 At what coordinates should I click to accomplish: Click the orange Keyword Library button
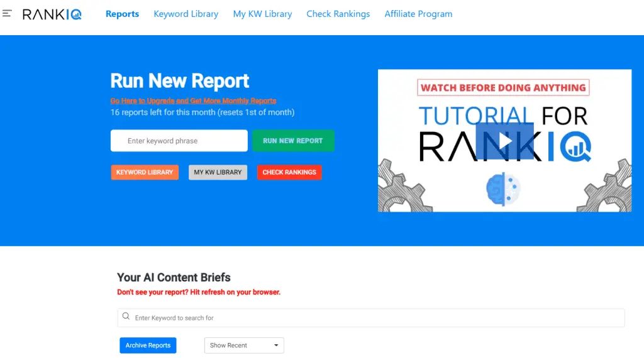[x=145, y=172]
